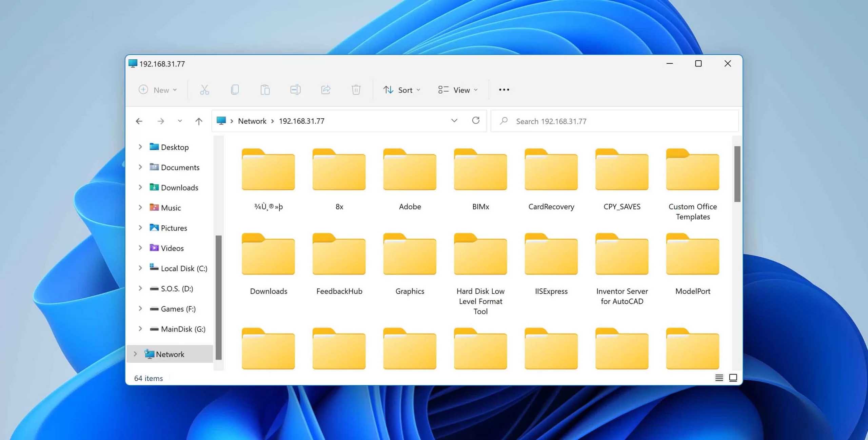
Task: Select the ModelPort folder
Action: (693, 264)
